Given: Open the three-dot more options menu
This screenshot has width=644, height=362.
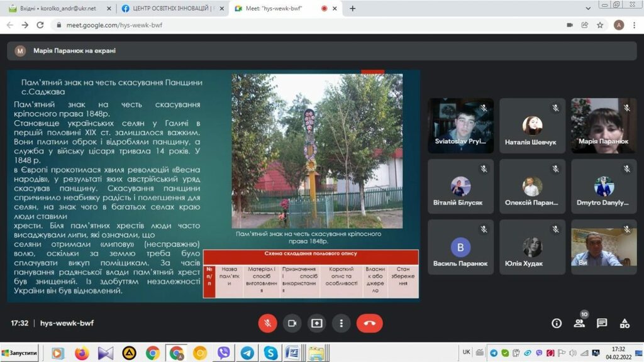Looking at the screenshot, I should pyautogui.click(x=341, y=323).
